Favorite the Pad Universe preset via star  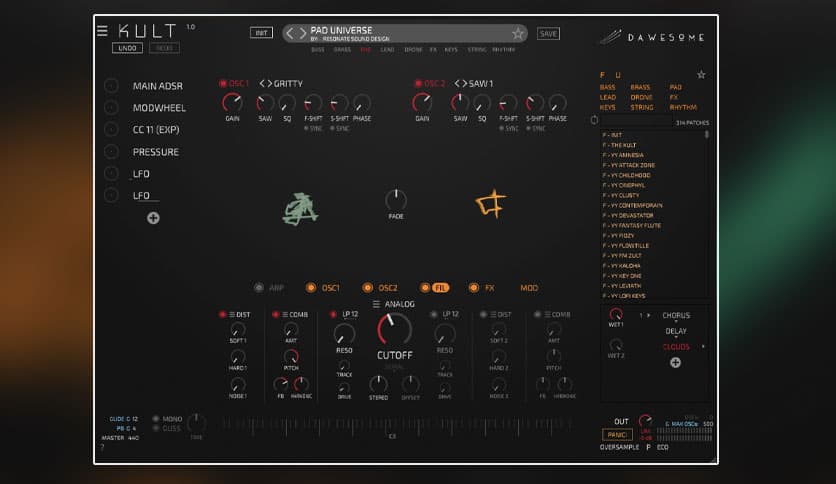pyautogui.click(x=518, y=34)
